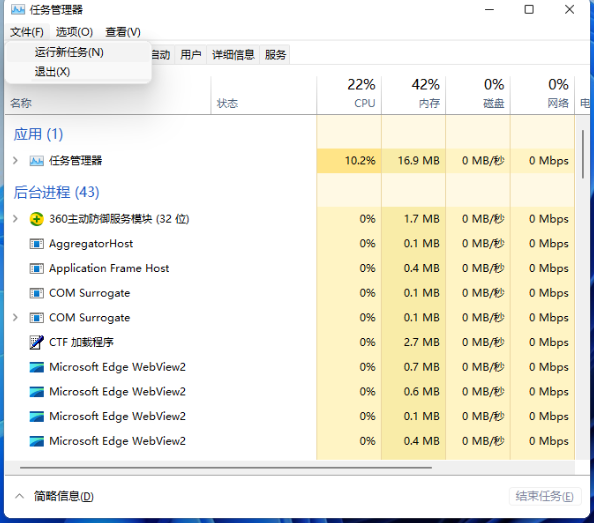Click the first COM Surrogate process icon

point(36,293)
